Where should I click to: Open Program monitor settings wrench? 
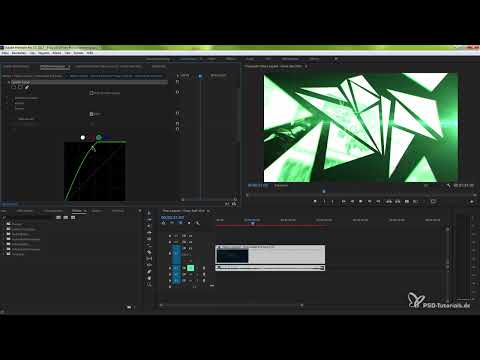448,185
